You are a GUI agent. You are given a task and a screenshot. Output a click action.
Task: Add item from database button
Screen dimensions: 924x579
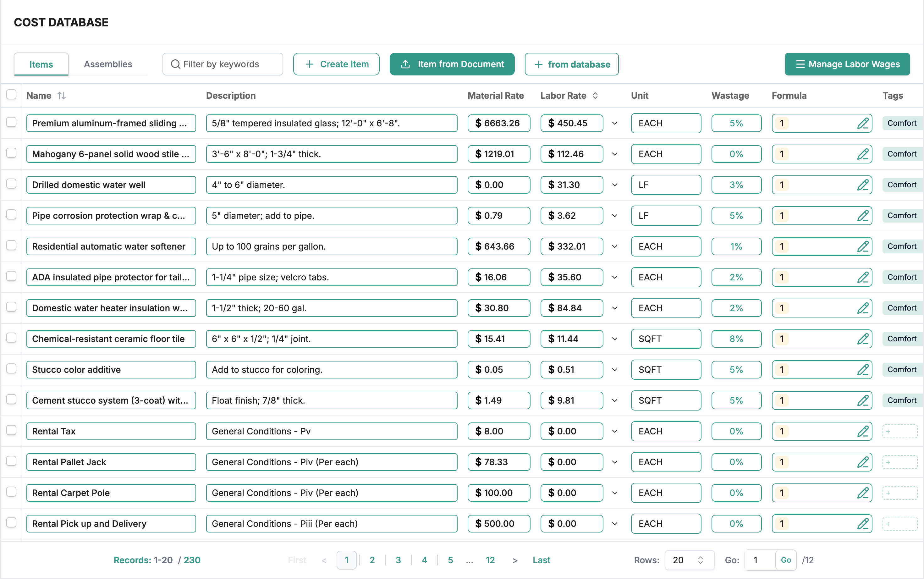572,64
